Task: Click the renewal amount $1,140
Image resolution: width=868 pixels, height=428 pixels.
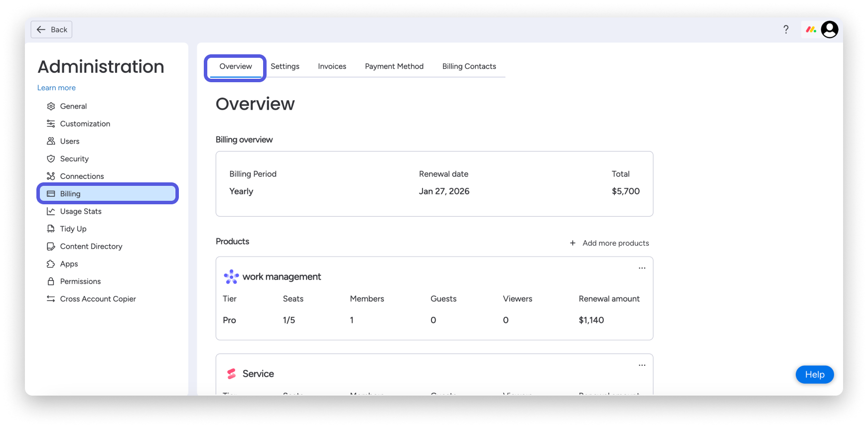Action: point(591,320)
